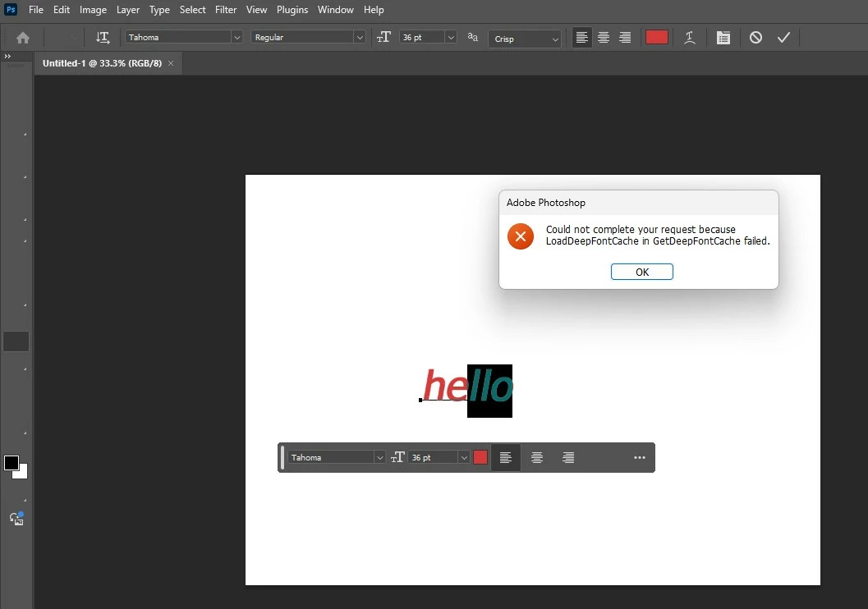Click the black foreground color swatch
868x609 pixels.
[x=11, y=462]
